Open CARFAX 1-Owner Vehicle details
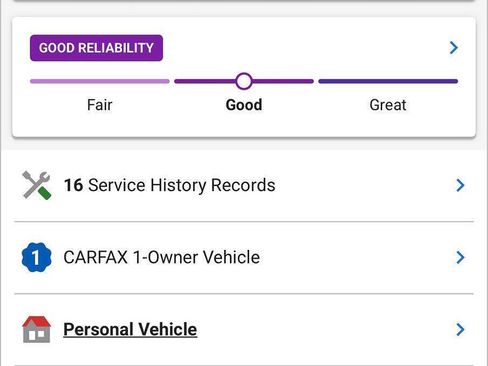The image size is (488, 366). pyautogui.click(x=244, y=257)
